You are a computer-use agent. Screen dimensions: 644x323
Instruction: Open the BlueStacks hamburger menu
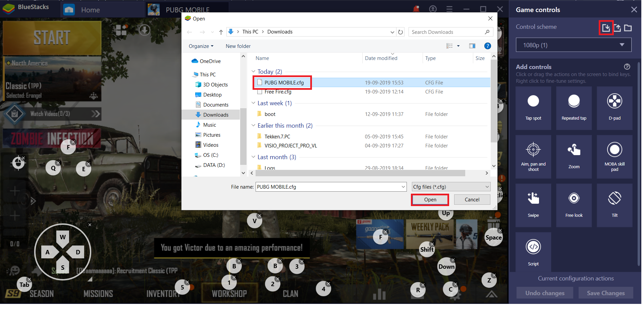click(449, 9)
